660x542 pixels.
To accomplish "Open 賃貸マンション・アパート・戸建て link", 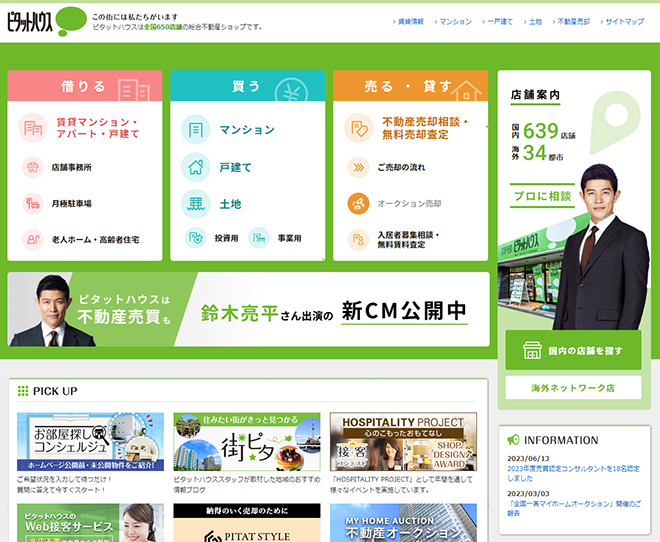I will [98, 128].
